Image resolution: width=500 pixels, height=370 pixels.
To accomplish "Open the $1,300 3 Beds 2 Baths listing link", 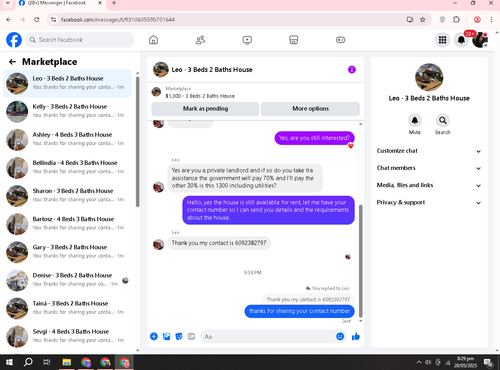I will coord(200,96).
